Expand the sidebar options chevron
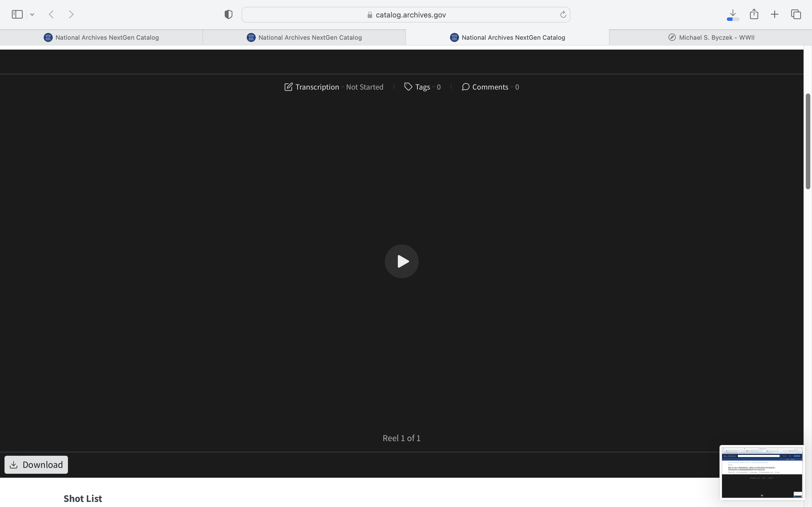 pyautogui.click(x=32, y=14)
